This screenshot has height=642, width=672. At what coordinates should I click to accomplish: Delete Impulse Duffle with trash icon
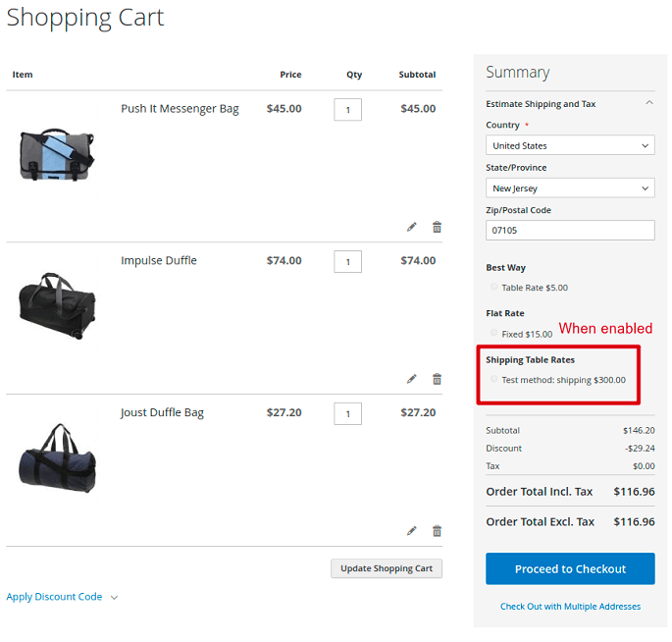click(437, 379)
